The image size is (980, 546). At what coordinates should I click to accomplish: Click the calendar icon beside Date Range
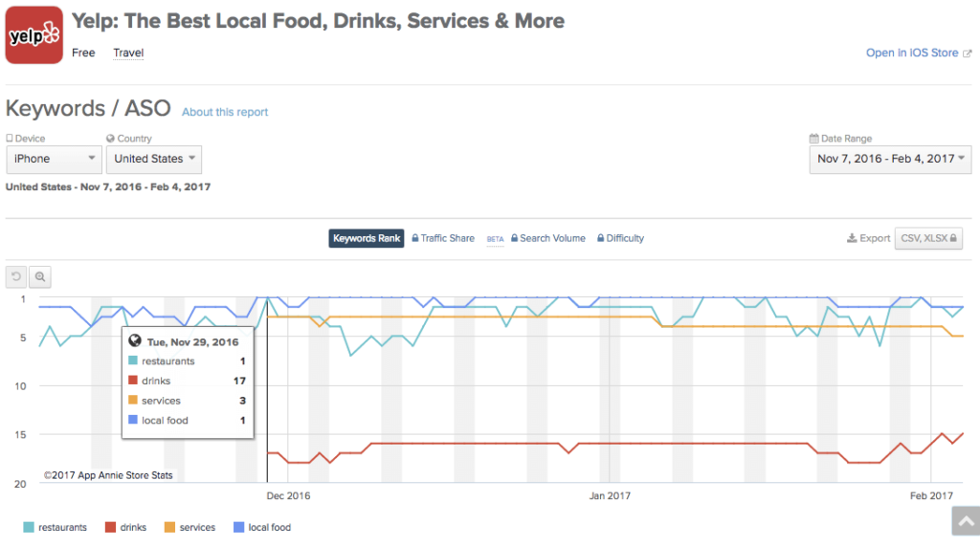point(813,139)
